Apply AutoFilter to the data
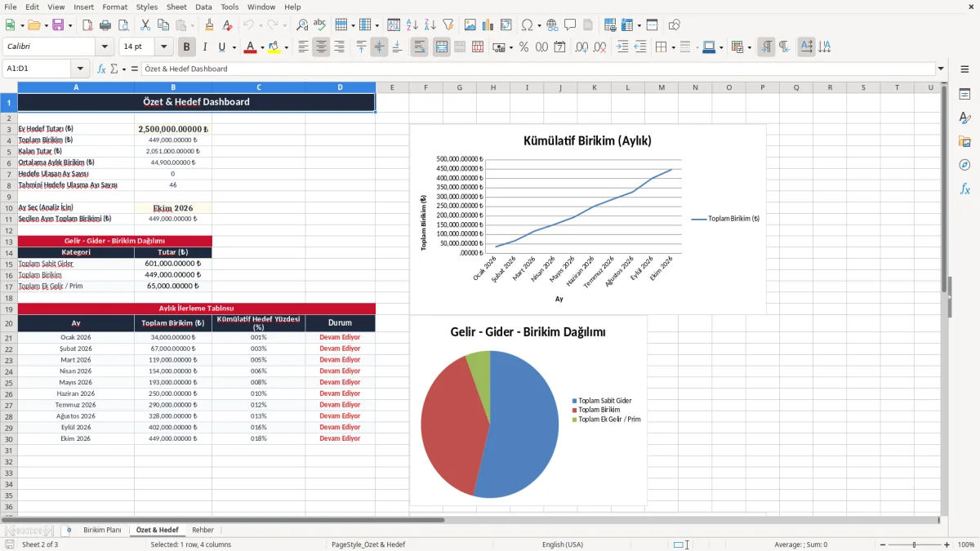 coord(448,25)
